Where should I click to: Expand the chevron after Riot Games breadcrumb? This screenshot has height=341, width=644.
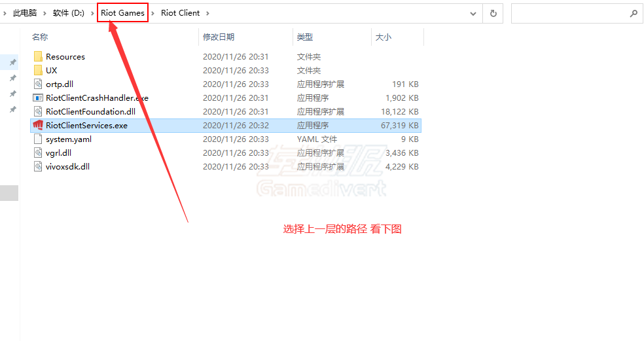pyautogui.click(x=153, y=13)
